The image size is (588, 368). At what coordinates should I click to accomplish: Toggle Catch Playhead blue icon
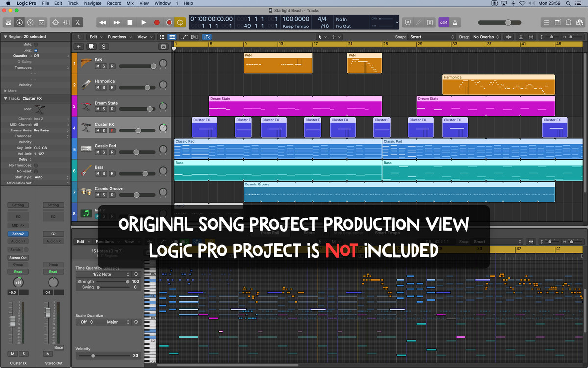click(x=207, y=37)
